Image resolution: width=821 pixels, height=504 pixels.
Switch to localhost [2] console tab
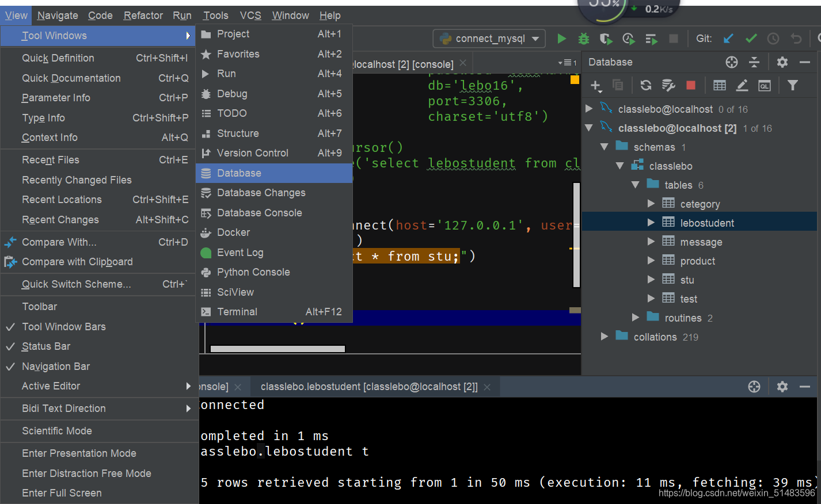click(403, 64)
